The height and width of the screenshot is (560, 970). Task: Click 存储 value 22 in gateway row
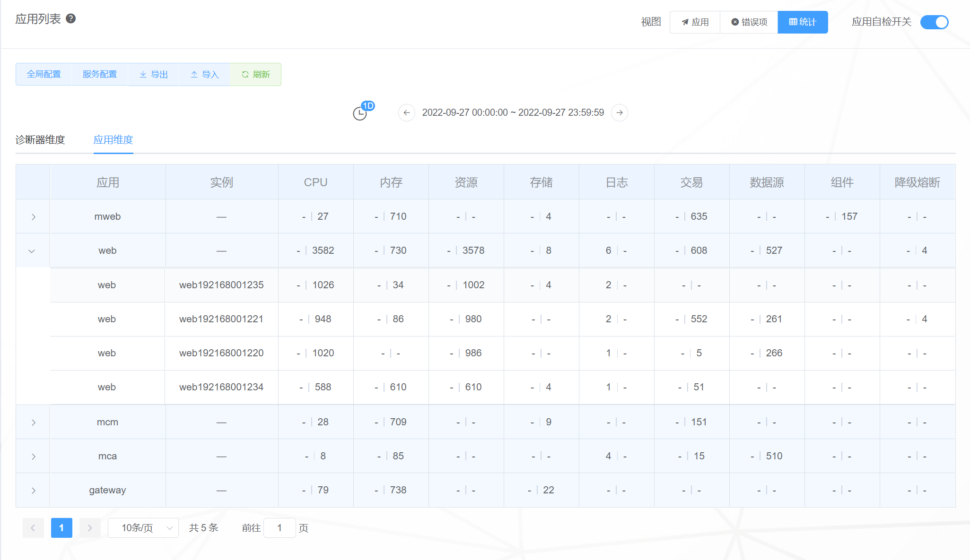tap(549, 490)
